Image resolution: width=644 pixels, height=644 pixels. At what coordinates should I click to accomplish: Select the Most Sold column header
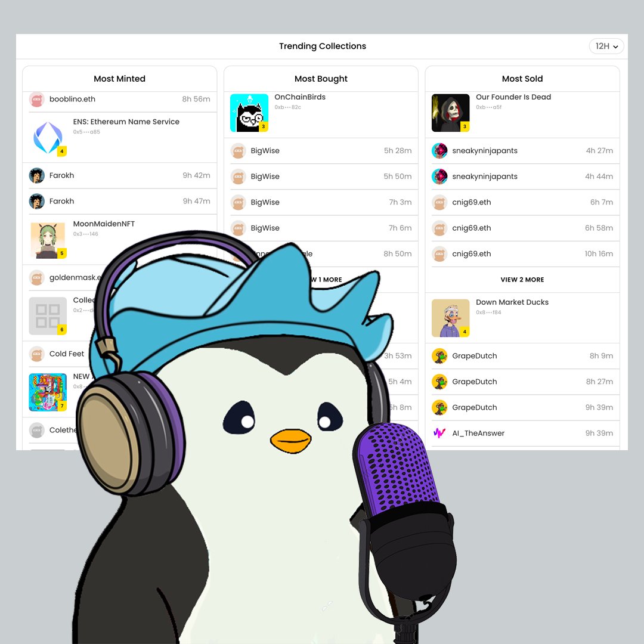(522, 79)
